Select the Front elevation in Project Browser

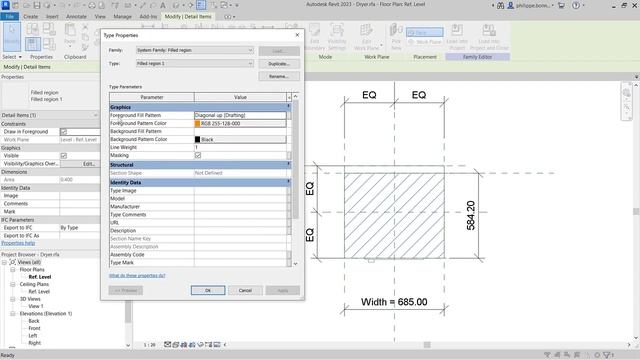click(x=34, y=328)
